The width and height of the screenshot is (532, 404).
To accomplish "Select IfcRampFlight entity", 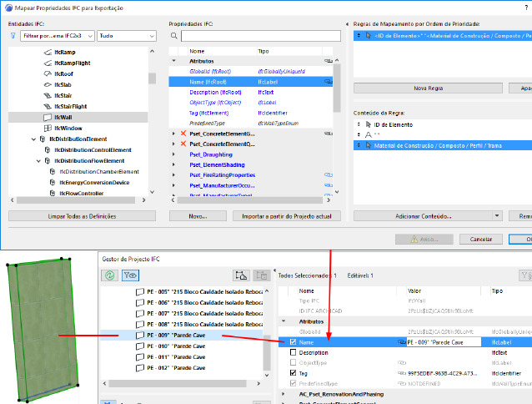I will pyautogui.click(x=72, y=63).
